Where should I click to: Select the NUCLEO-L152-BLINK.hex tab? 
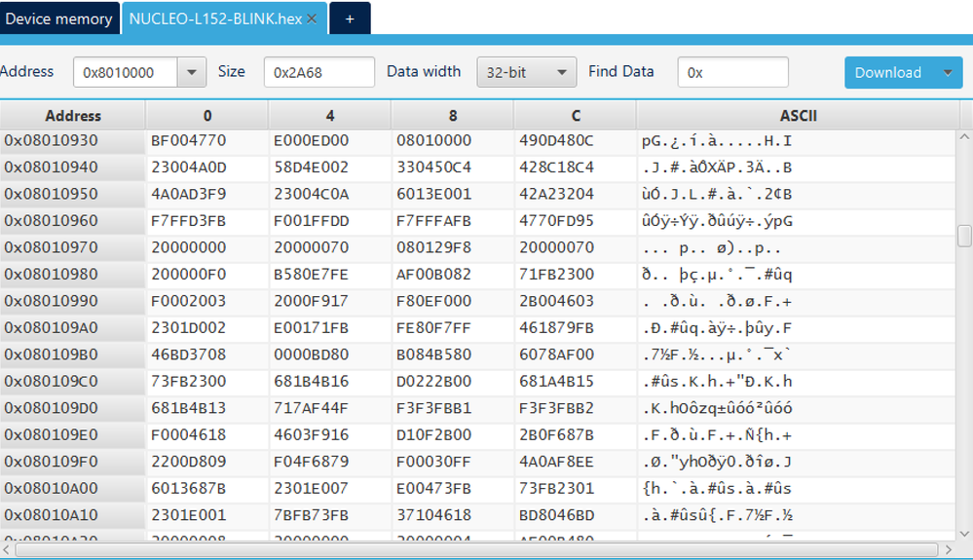[215, 19]
